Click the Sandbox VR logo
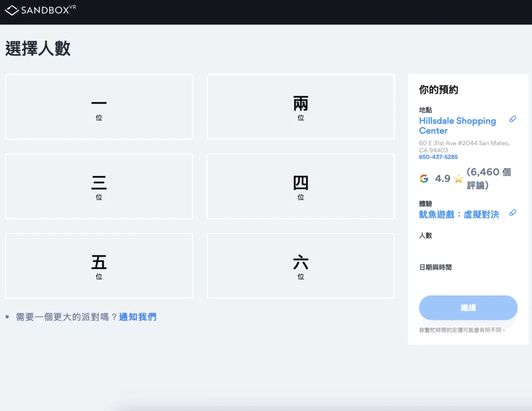532x411 pixels. 41,10
